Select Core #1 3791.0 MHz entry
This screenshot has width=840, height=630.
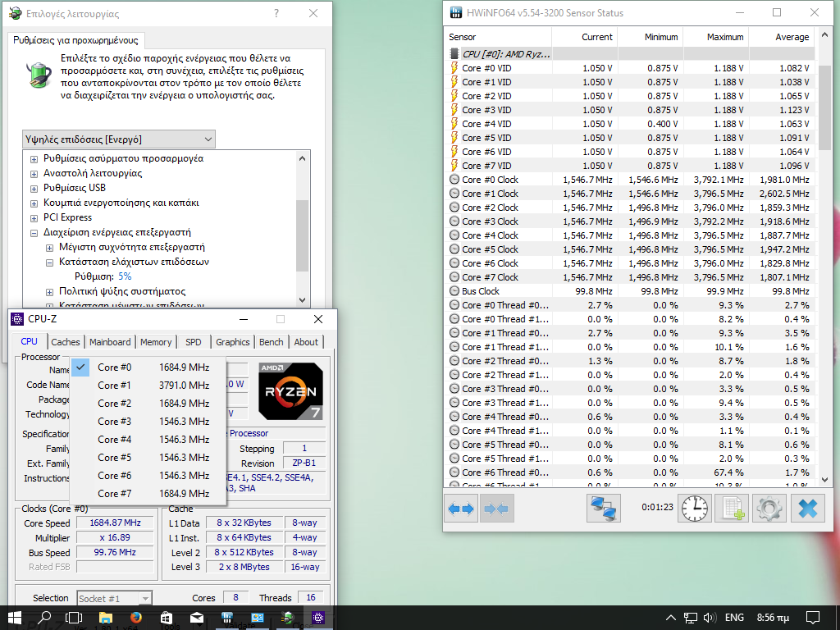(148, 386)
